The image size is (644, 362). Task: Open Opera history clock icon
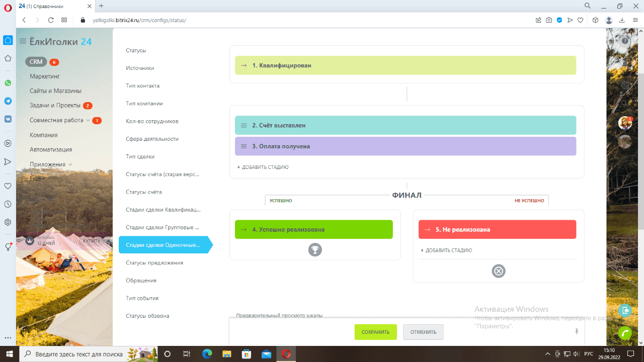click(x=8, y=204)
